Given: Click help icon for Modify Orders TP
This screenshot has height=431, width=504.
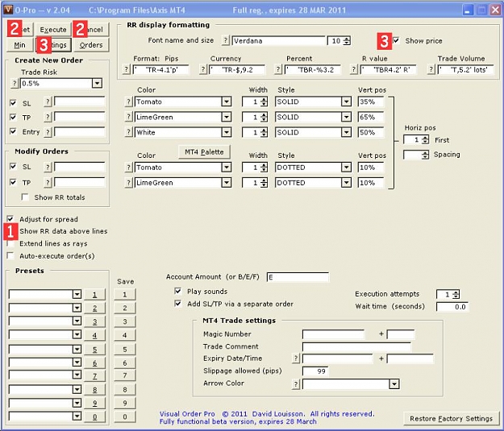Looking at the screenshot, I should (x=48, y=183).
